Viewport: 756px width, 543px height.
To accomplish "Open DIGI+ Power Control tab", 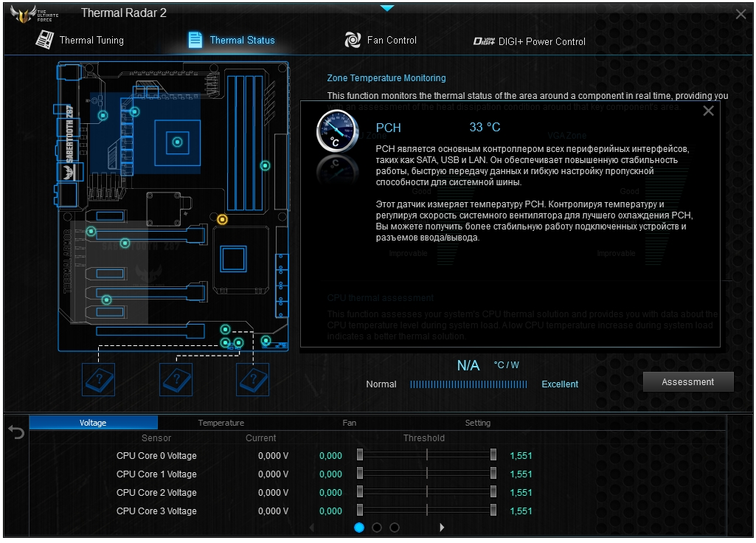I will tap(529, 41).
